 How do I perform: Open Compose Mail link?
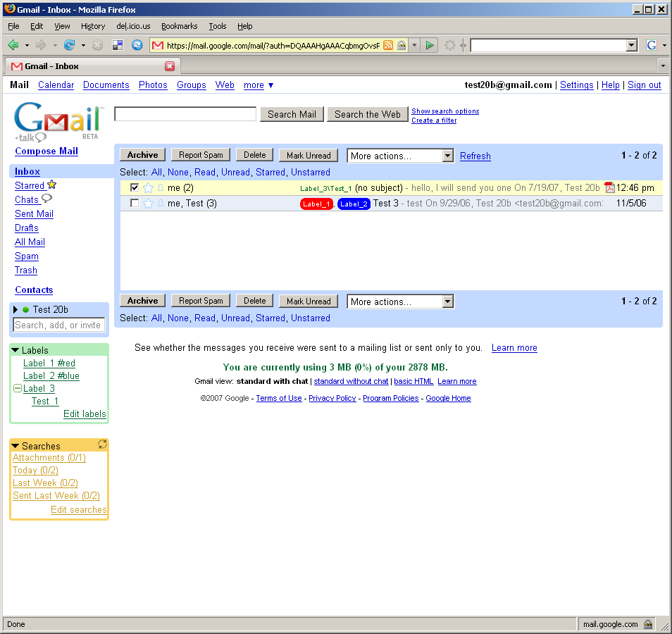(x=46, y=151)
